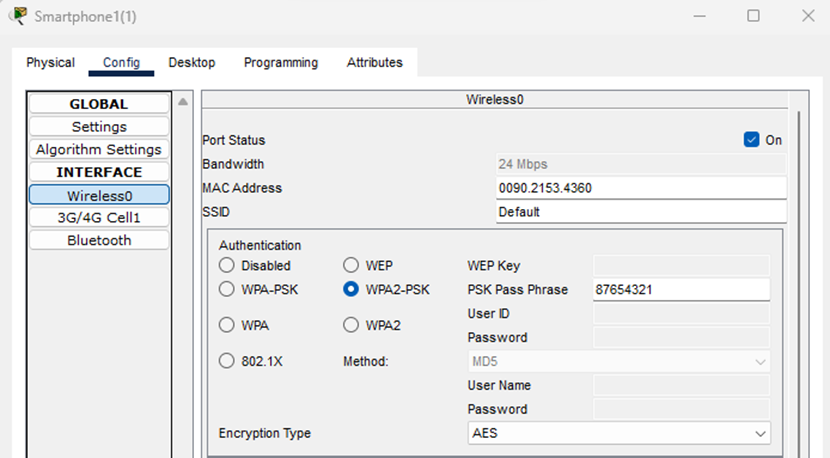Select the WPA2 radio button
This screenshot has height=458, width=830.
point(350,325)
